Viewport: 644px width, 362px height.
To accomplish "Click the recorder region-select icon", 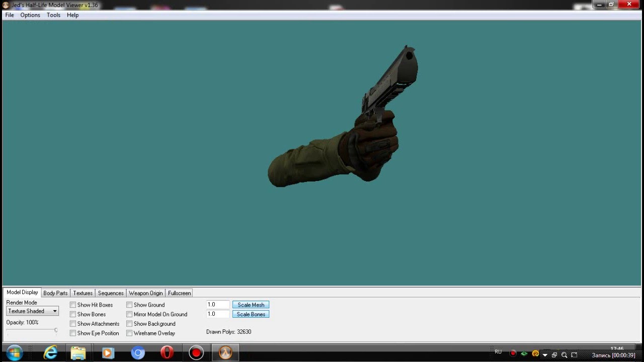I will 574,355.
